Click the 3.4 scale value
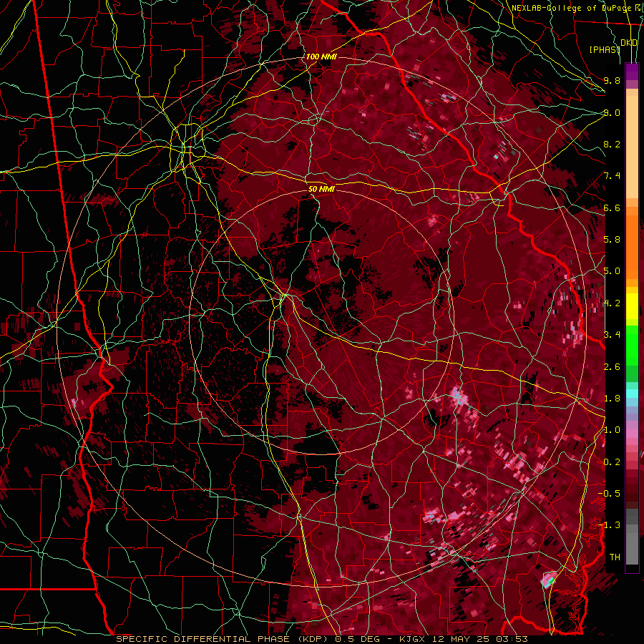 pyautogui.click(x=612, y=335)
